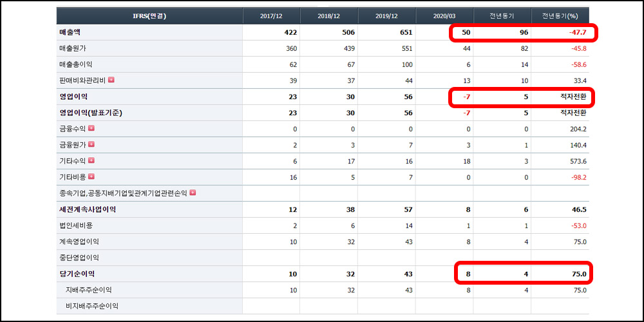Click the 전년동기 column header
The height and width of the screenshot is (322, 644).
tap(502, 16)
